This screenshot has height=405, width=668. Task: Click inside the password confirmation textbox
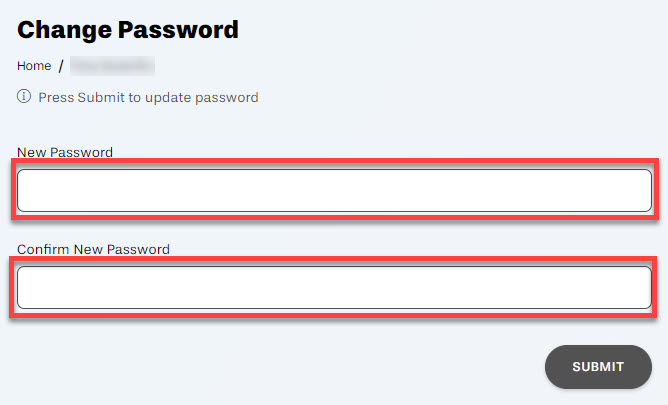tap(334, 287)
